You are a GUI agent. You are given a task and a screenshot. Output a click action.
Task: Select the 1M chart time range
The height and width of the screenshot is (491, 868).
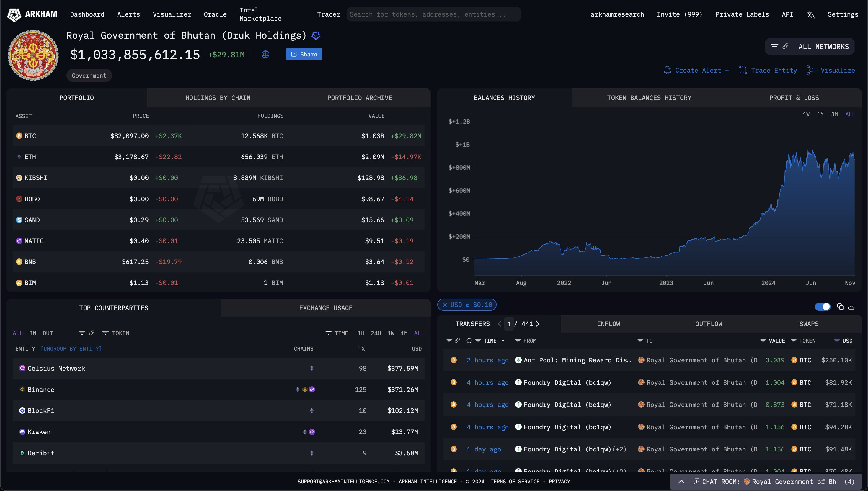[820, 114]
